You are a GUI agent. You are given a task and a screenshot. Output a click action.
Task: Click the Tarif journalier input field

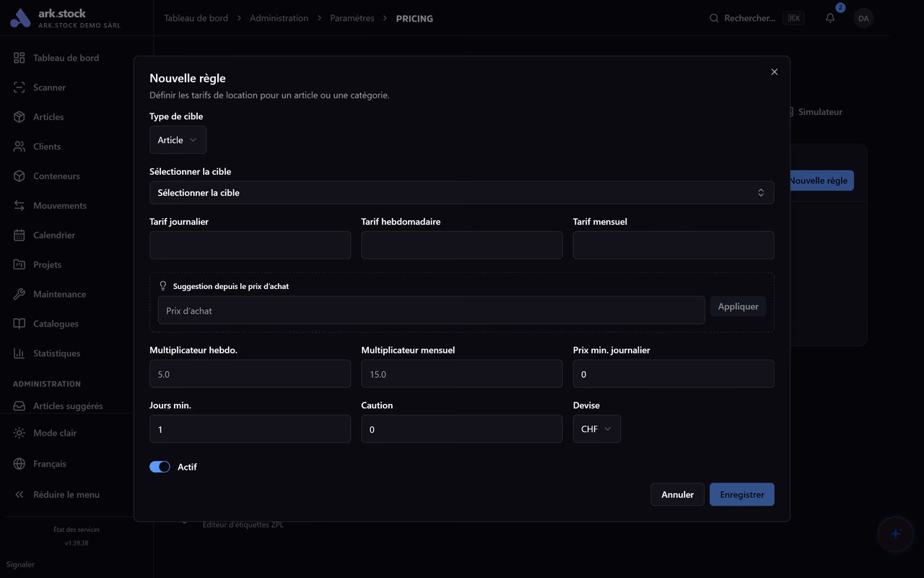click(250, 246)
